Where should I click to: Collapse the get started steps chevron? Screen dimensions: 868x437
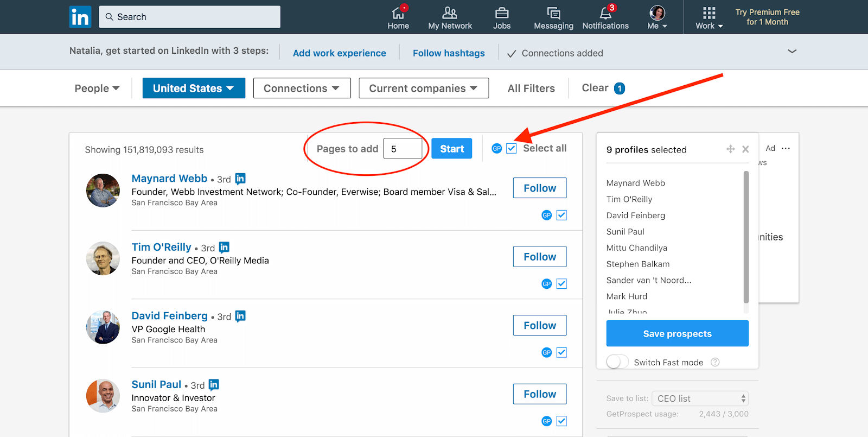pyautogui.click(x=792, y=51)
